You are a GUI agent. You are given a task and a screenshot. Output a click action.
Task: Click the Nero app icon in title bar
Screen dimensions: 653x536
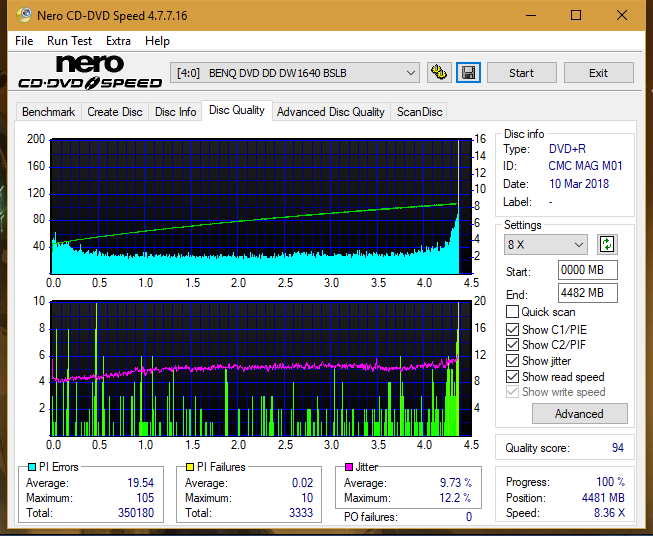(x=24, y=15)
